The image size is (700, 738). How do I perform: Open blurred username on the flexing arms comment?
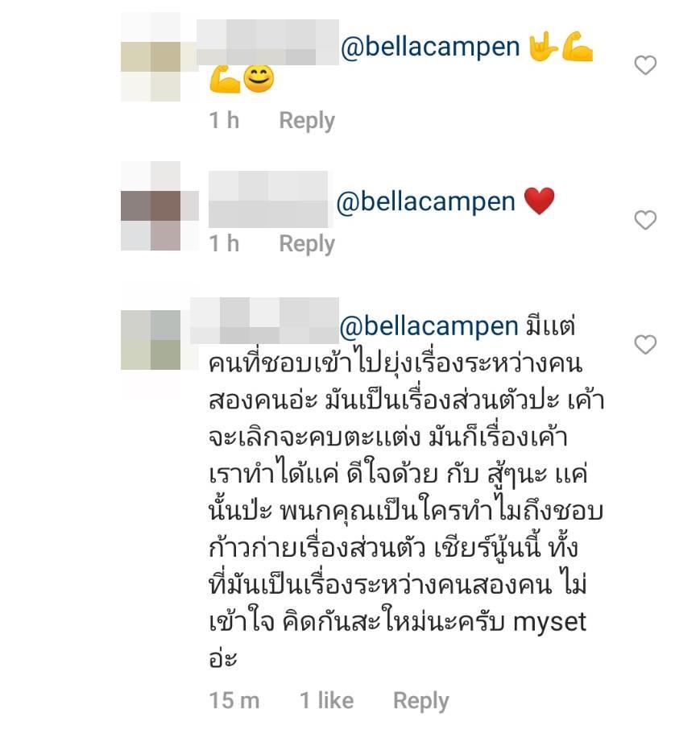[267, 43]
